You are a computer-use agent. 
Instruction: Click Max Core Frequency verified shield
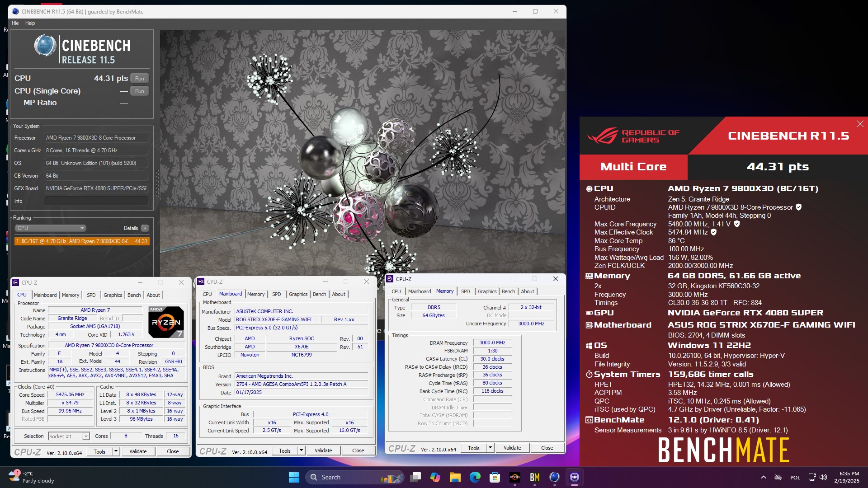click(x=737, y=224)
